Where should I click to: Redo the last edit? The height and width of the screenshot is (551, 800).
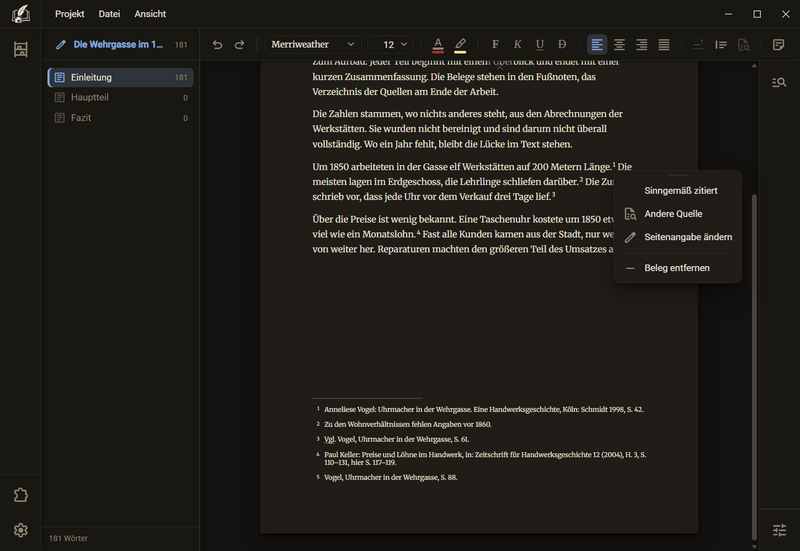click(x=239, y=44)
